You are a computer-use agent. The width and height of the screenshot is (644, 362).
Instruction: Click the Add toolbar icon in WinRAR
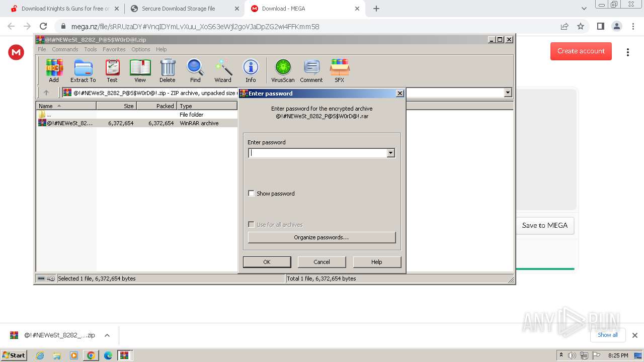[54, 70]
